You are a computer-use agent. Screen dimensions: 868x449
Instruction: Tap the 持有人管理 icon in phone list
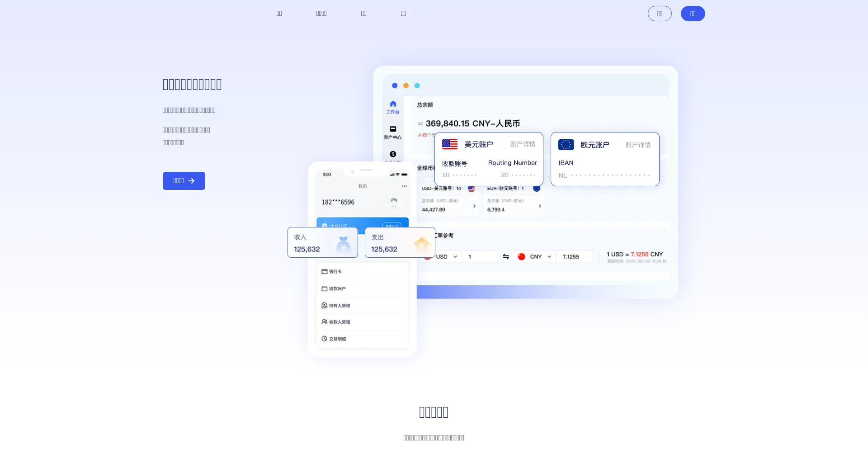pos(324,306)
